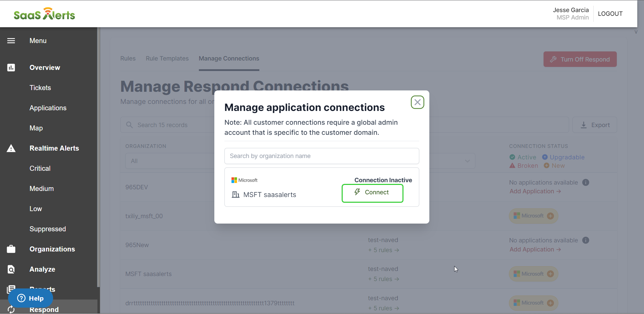Image resolution: width=644 pixels, height=314 pixels.
Task: Click the building icon beside MSFT saasalerts
Action: click(x=235, y=195)
